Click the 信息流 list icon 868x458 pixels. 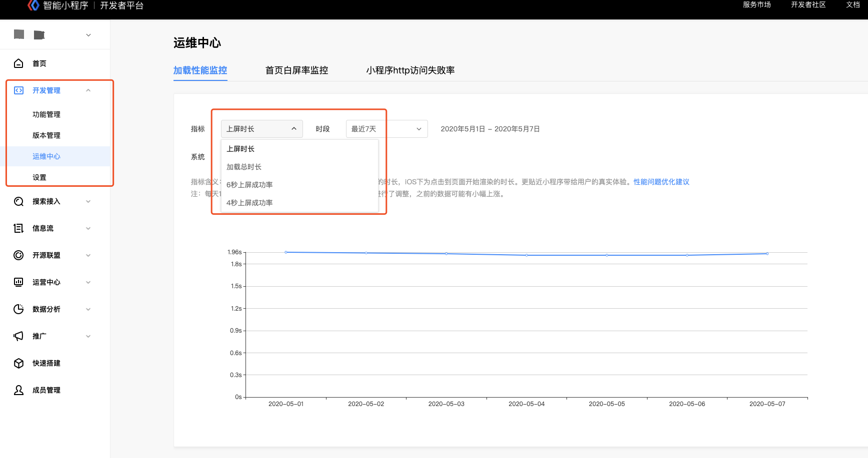click(x=18, y=228)
